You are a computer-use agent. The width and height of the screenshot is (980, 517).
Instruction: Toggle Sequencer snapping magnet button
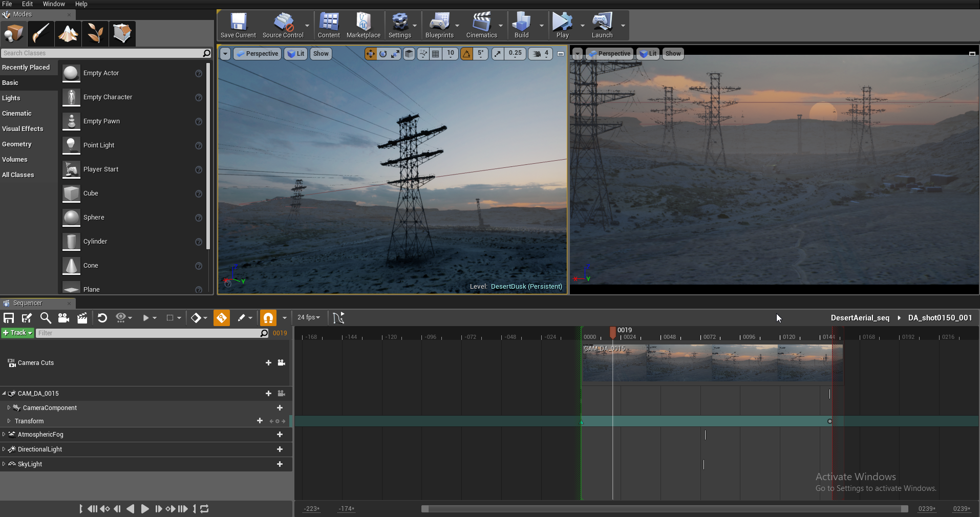click(x=268, y=318)
